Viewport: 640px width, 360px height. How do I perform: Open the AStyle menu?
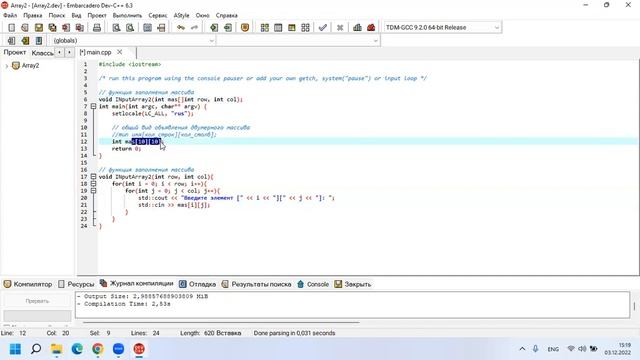pyautogui.click(x=181, y=15)
